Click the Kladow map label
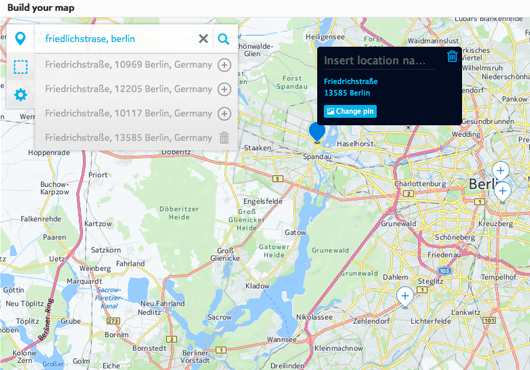Image resolution: width=530 pixels, height=370 pixels. (x=257, y=286)
